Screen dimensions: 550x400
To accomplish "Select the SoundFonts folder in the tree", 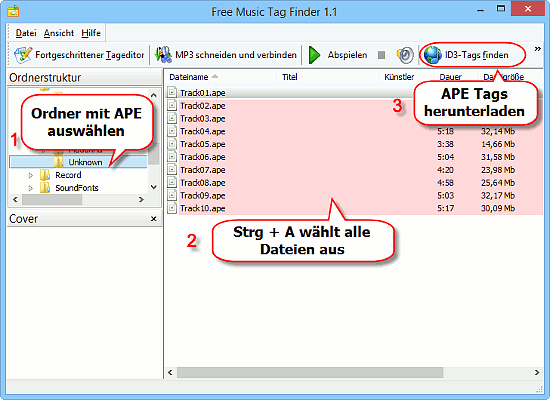I will click(x=77, y=188).
